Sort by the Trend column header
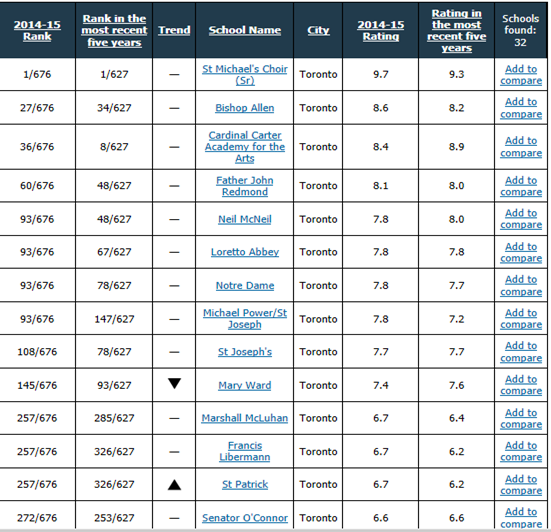The width and height of the screenshot is (551, 532). (174, 30)
